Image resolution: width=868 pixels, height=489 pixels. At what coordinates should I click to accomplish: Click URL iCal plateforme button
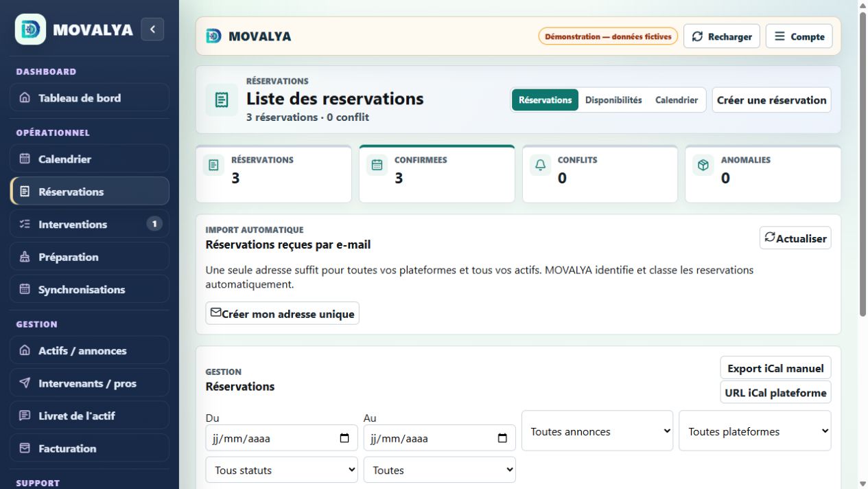coord(775,393)
